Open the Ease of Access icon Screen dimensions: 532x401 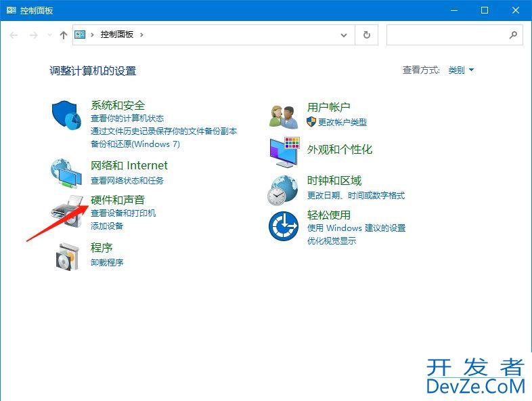[284, 226]
